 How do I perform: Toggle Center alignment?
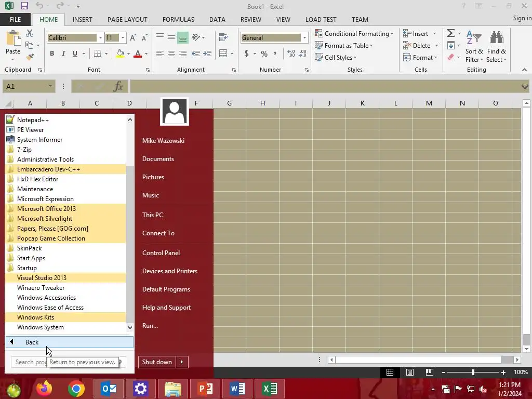point(171,54)
